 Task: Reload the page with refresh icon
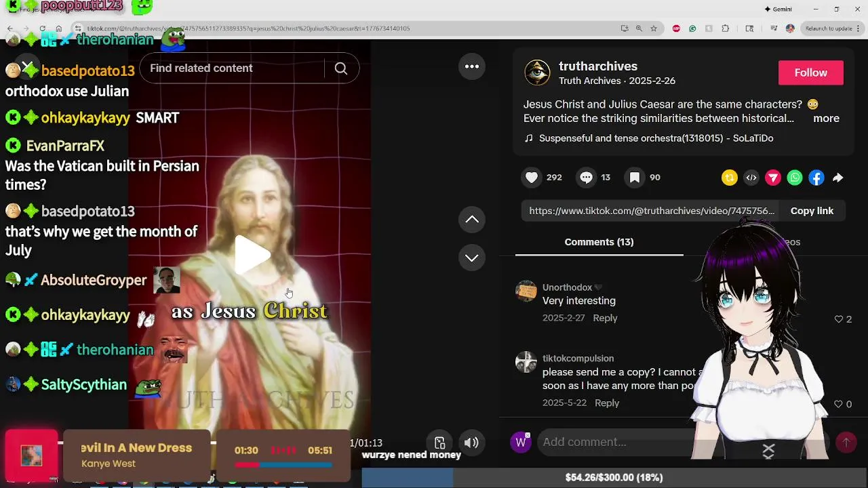pyautogui.click(x=42, y=28)
